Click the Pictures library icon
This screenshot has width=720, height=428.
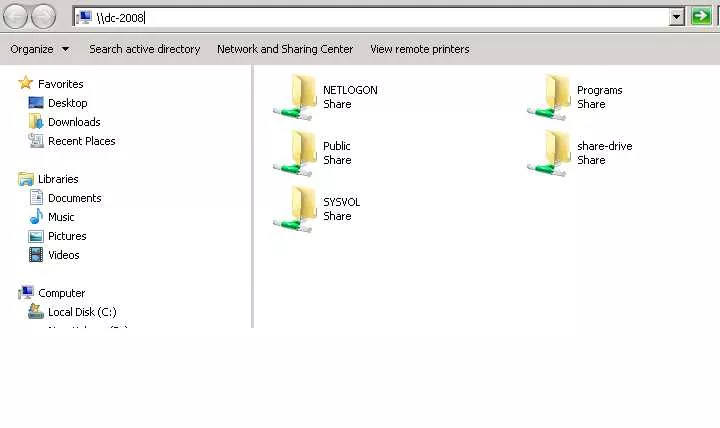coord(36,236)
